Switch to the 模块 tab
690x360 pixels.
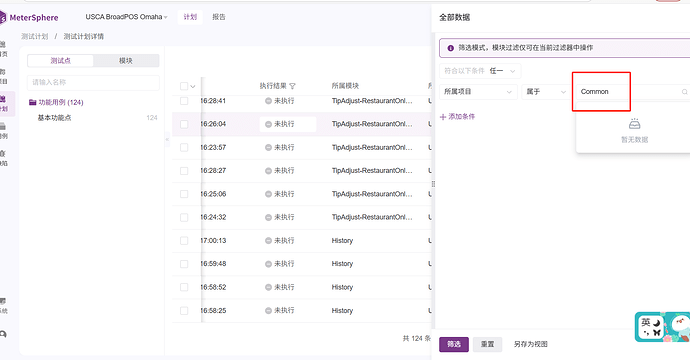pyautogui.click(x=126, y=61)
